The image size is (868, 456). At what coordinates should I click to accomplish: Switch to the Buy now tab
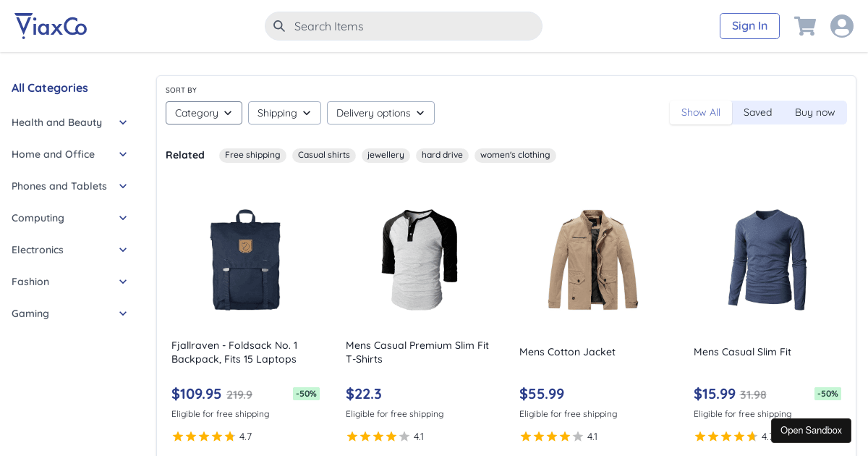[814, 112]
